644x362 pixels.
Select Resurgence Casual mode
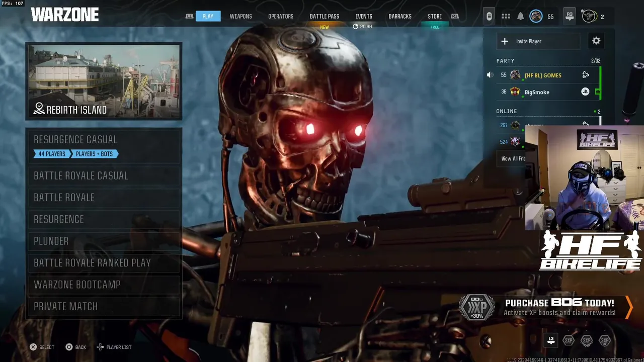(x=104, y=146)
